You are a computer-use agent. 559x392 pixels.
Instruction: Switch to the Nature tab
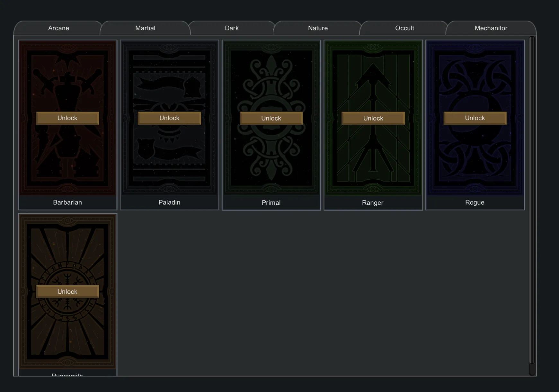(x=318, y=28)
